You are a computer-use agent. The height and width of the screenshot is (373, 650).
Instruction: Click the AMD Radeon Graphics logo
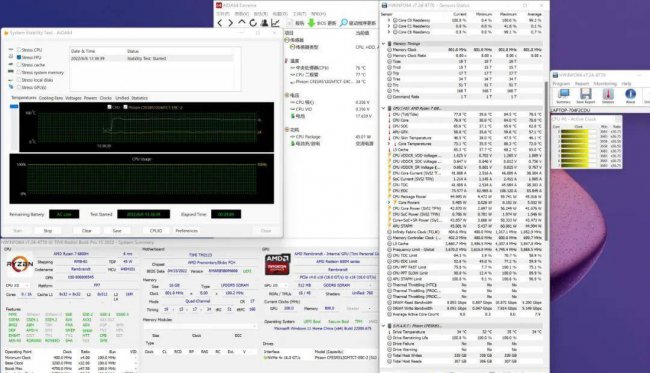(277, 264)
